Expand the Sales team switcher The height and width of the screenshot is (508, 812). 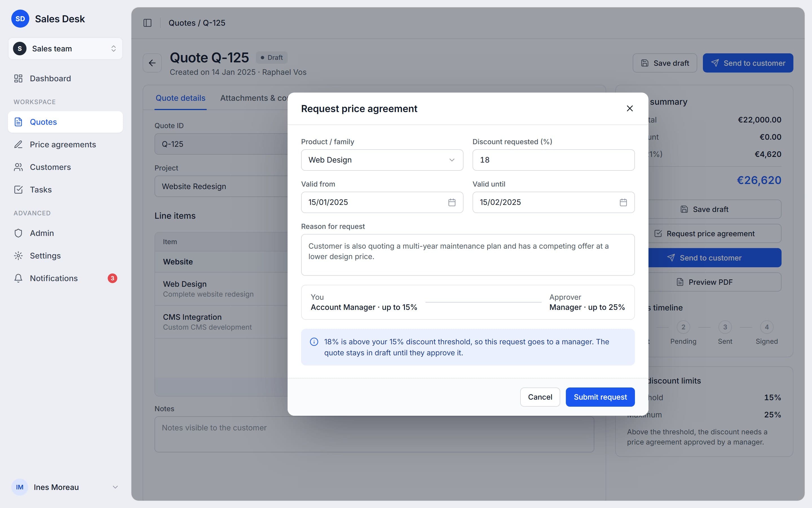65,49
